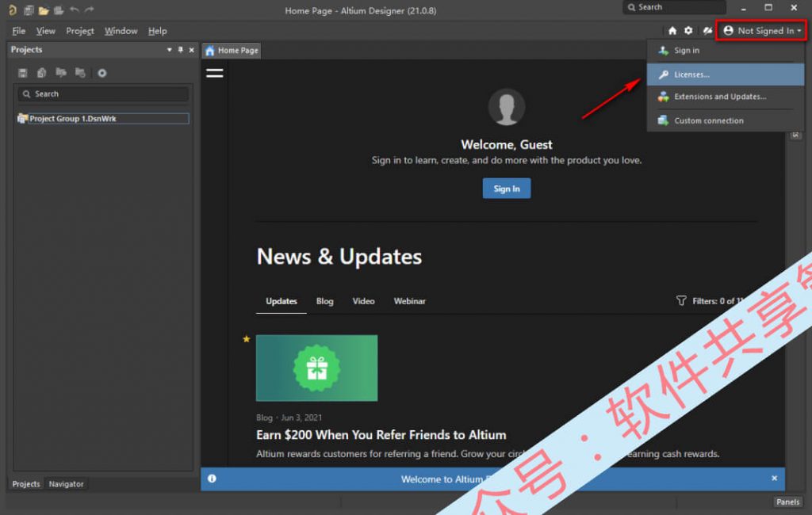Open Extensions and Updates... from the menu
The width and height of the screenshot is (812, 515).
coord(726,97)
